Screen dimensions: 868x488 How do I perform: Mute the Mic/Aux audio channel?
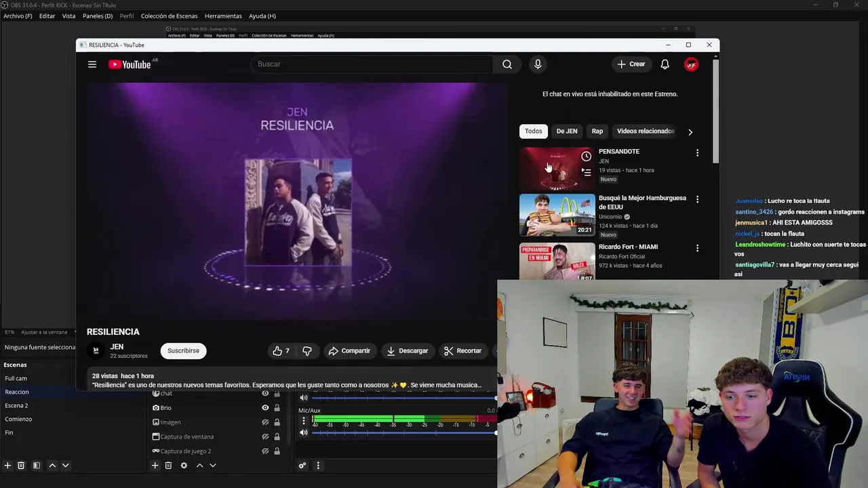coord(304,432)
